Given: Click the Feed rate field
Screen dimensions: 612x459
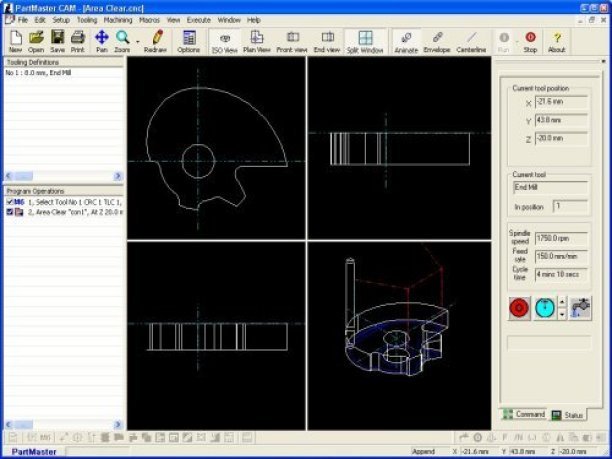Looking at the screenshot, I should tap(561, 256).
